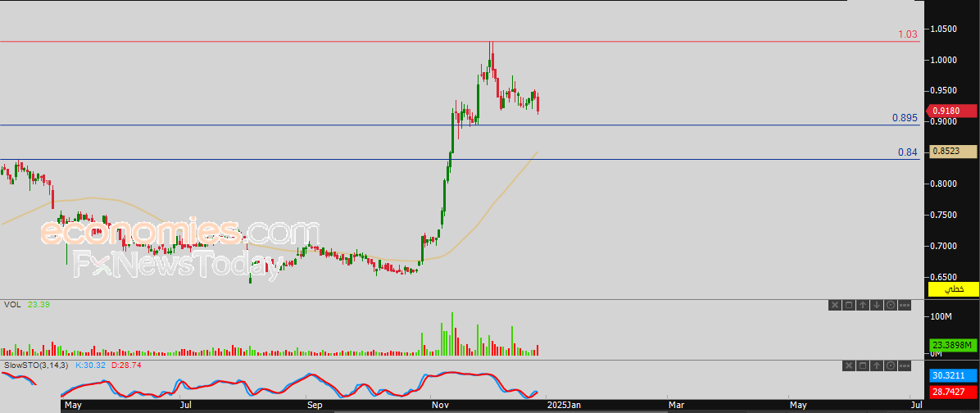Click the SlowSTO(3,14,3) indicator title

tap(35, 365)
